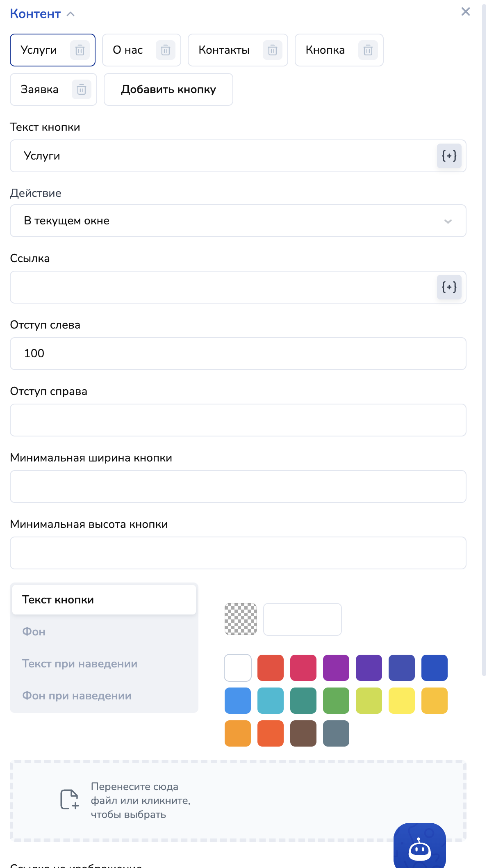The height and width of the screenshot is (868, 487).
Task: Pick the red color swatch
Action: click(271, 668)
